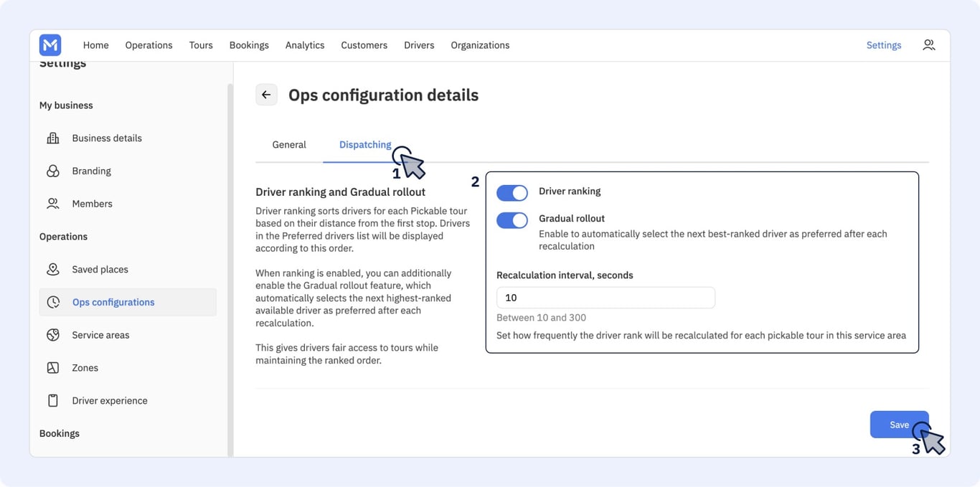Open the Drivers page
This screenshot has height=487, width=980.
pyautogui.click(x=419, y=45)
